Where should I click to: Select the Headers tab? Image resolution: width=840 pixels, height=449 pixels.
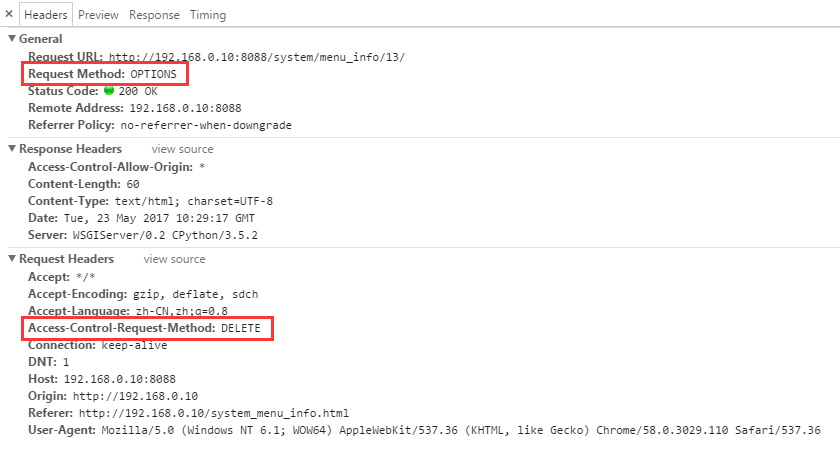[46, 15]
